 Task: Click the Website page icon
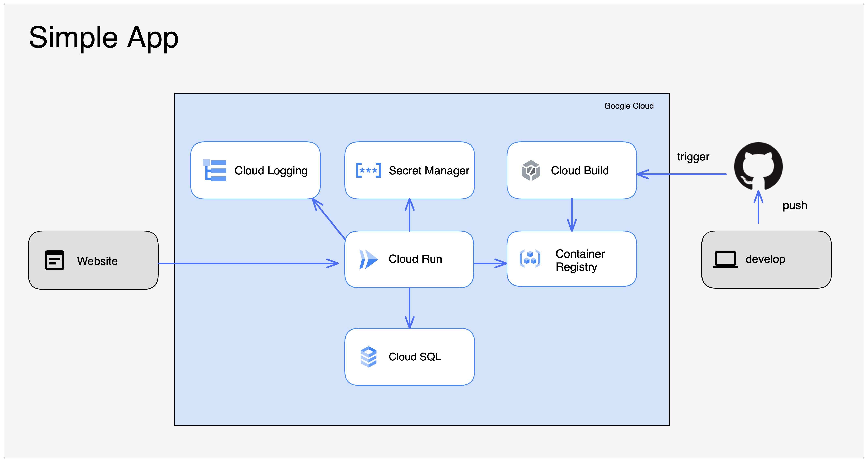click(x=55, y=260)
